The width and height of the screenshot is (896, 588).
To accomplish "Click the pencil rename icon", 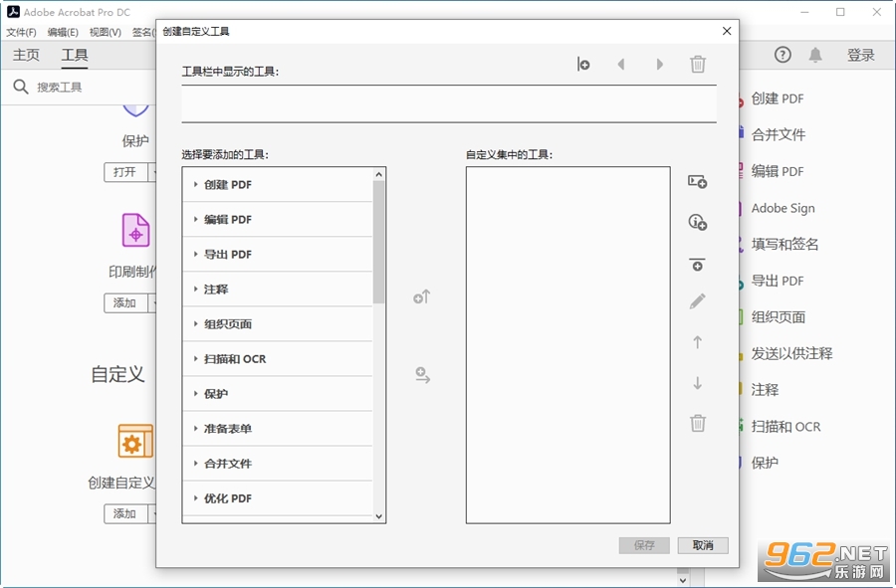I will [697, 300].
